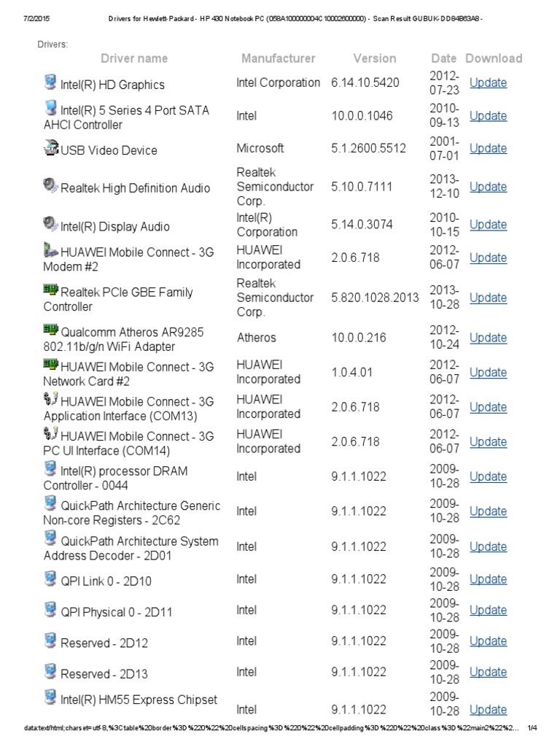Click the HUAWEI Application Interface COM13 port icon
This screenshot has height=747, width=560.
point(50,400)
